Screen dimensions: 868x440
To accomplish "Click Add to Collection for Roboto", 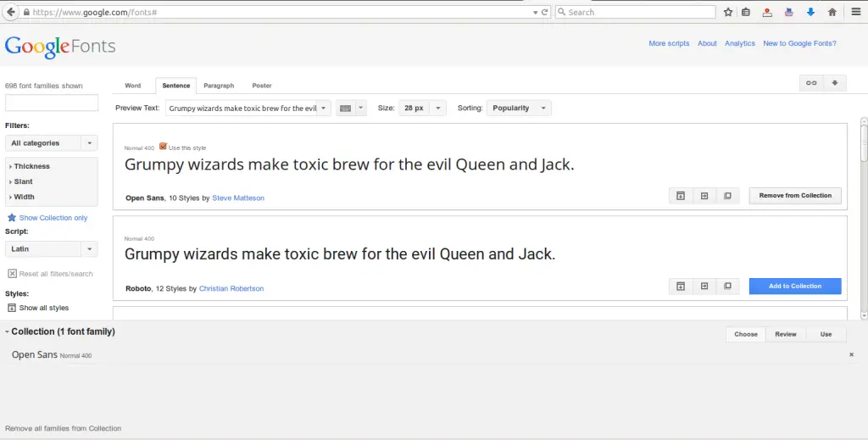I will tap(795, 287).
